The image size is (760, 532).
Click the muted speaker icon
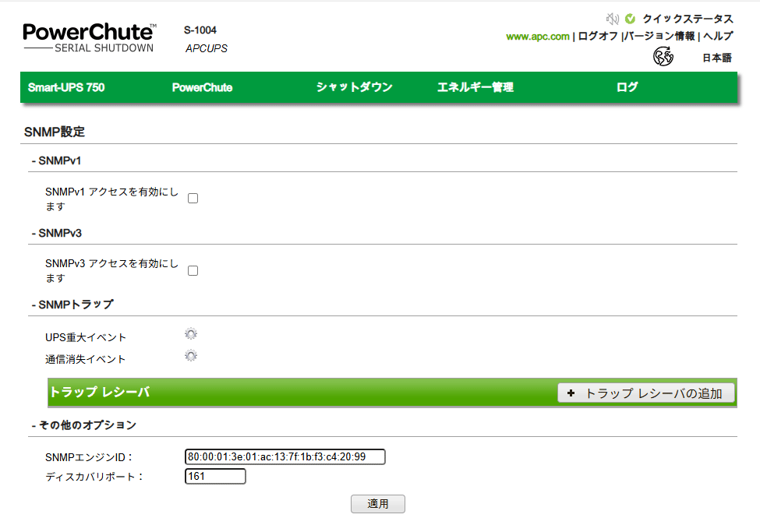[x=613, y=19]
